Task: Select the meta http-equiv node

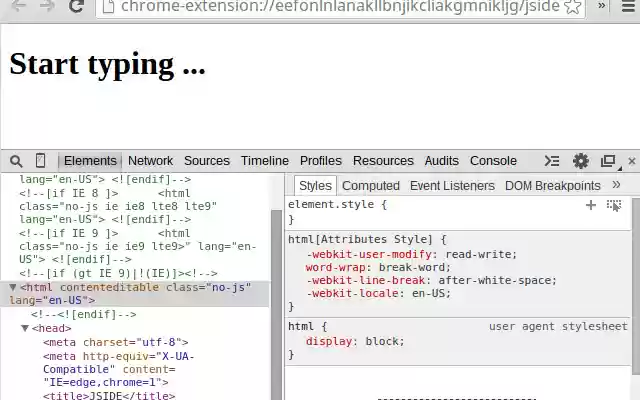Action: (119, 369)
